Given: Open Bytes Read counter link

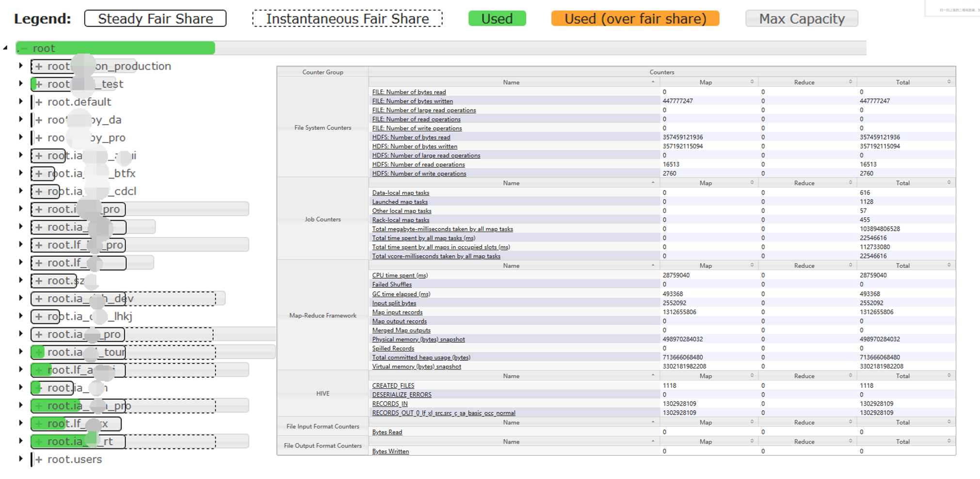Looking at the screenshot, I should coord(387,431).
